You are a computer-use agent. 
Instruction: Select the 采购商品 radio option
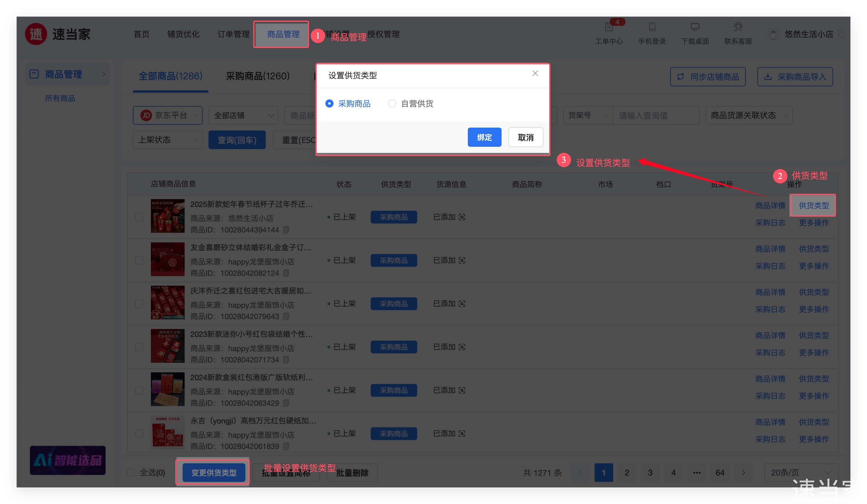point(329,103)
